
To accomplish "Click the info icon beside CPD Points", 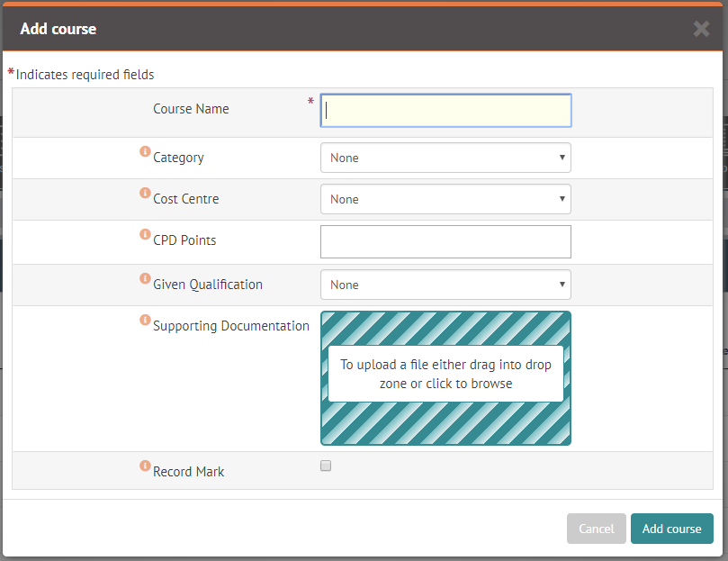I will (145, 234).
